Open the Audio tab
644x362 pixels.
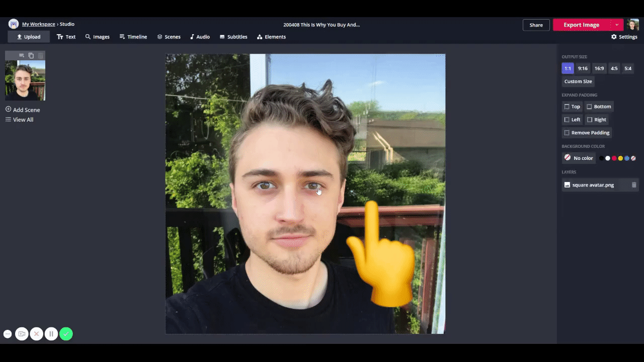click(199, 37)
